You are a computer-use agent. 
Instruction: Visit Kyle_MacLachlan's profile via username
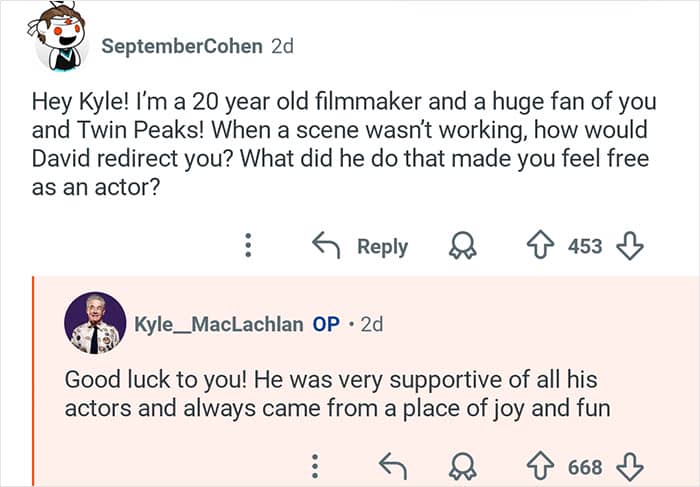[x=220, y=324]
